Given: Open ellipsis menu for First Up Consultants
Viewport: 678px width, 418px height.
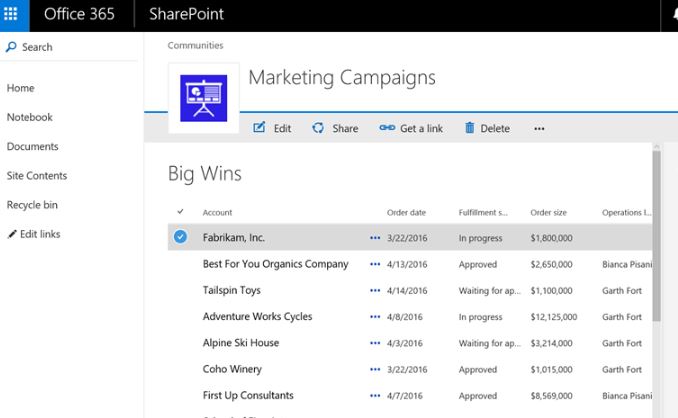Looking at the screenshot, I should [x=375, y=396].
